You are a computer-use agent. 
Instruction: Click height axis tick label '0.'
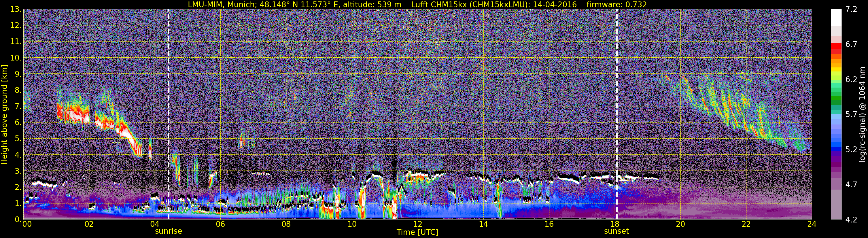[18, 220]
